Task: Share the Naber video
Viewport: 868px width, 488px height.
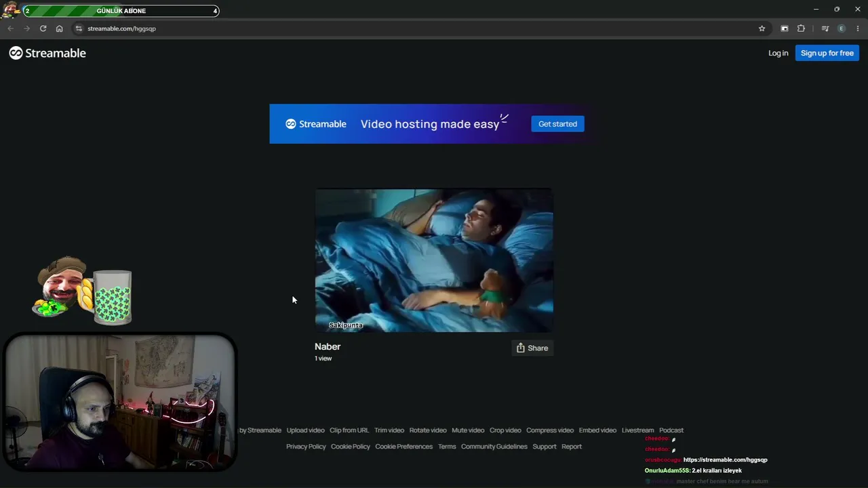Action: click(x=532, y=348)
